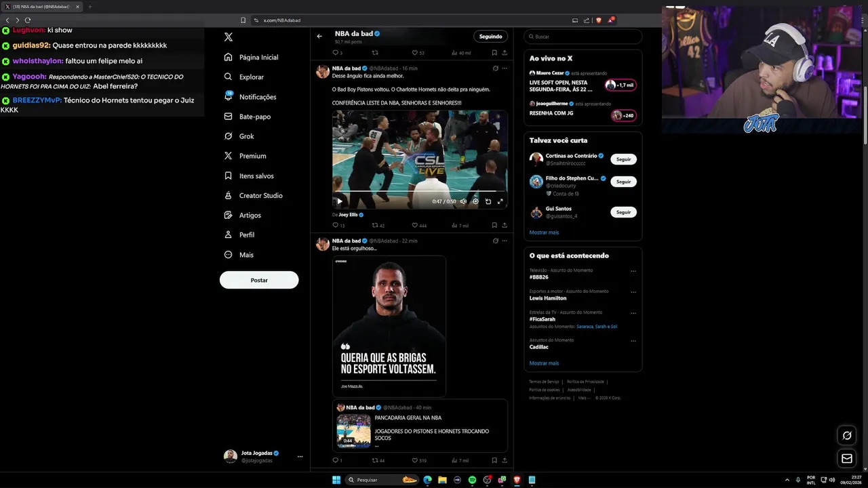Image resolution: width=868 pixels, height=488 pixels.
Task: Click the search field Buscar
Action: pyautogui.click(x=583, y=37)
